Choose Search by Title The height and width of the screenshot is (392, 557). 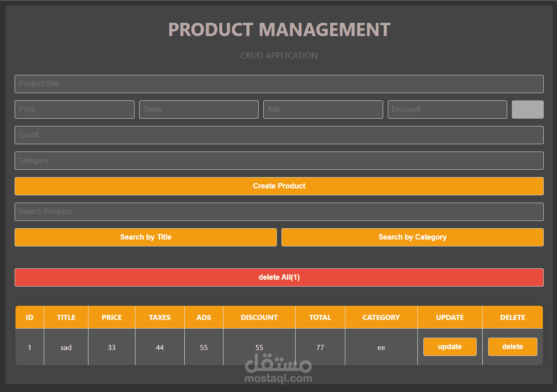[146, 237]
